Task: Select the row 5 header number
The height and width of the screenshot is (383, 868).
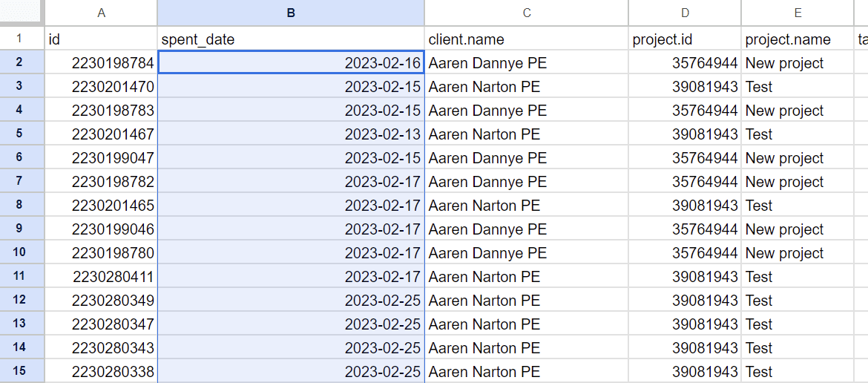Action: 20,134
